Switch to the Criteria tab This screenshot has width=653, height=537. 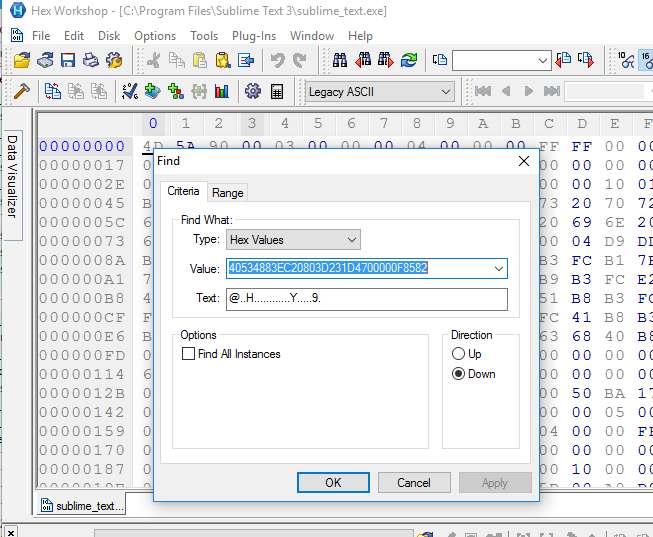(183, 191)
